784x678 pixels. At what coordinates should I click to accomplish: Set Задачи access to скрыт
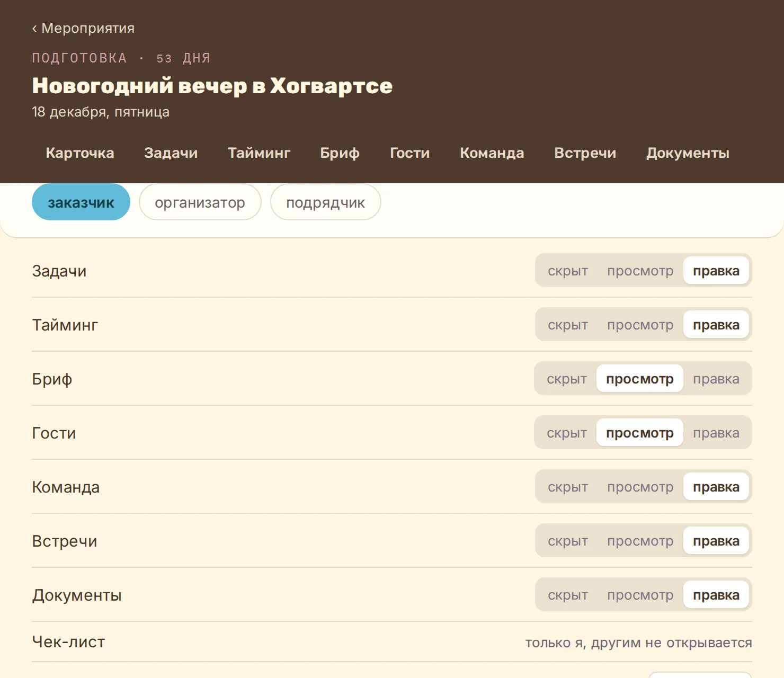[x=568, y=271]
